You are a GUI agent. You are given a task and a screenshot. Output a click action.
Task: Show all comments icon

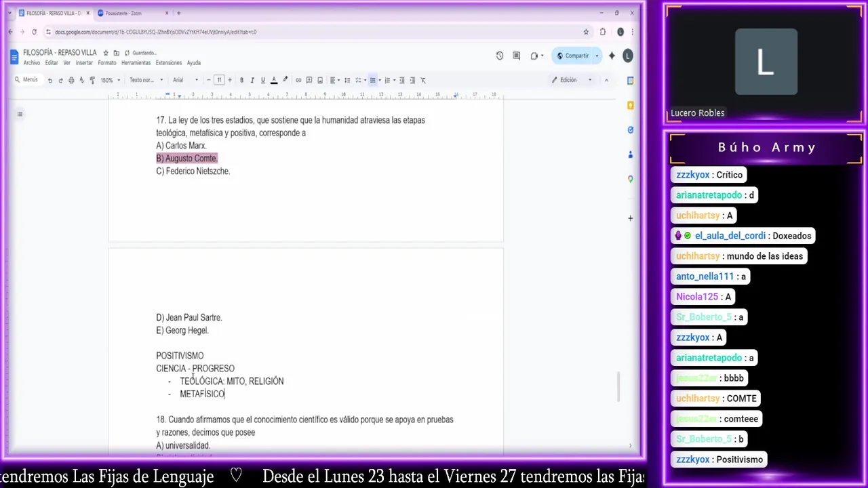[517, 56]
